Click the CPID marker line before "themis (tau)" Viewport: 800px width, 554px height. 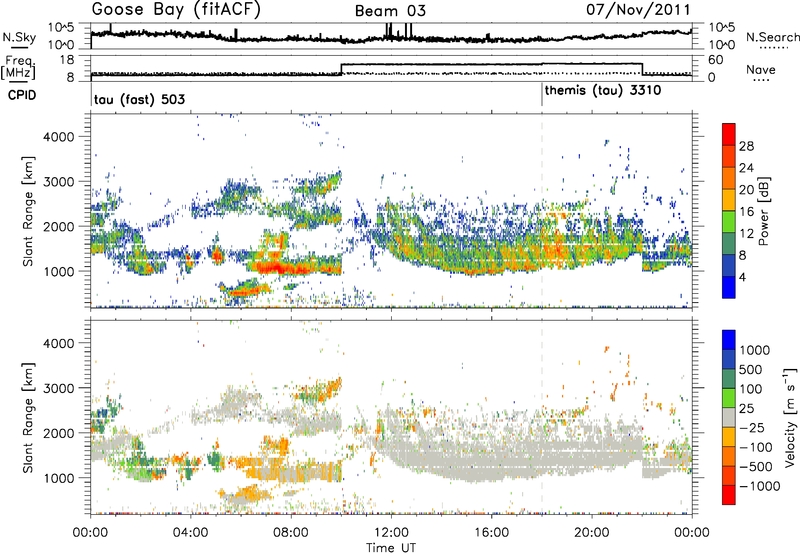tap(542, 94)
